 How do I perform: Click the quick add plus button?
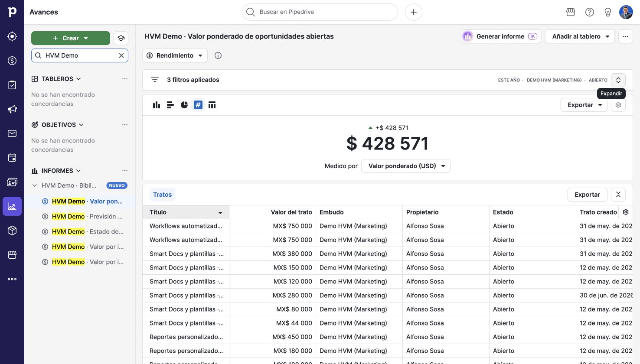pyautogui.click(x=414, y=12)
